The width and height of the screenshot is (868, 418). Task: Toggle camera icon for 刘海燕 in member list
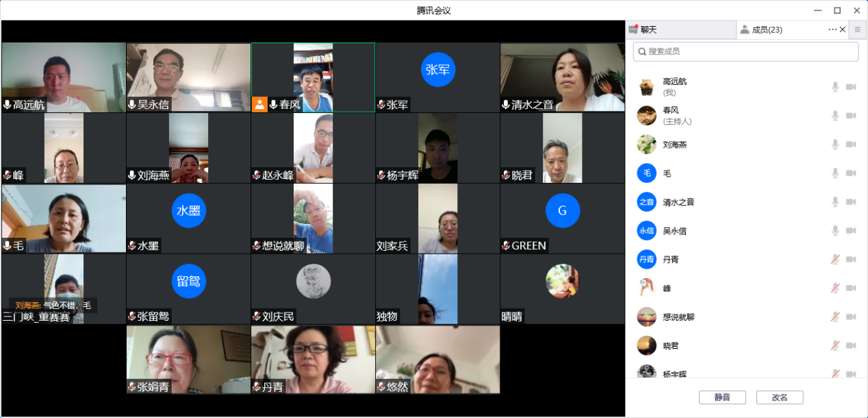[851, 145]
